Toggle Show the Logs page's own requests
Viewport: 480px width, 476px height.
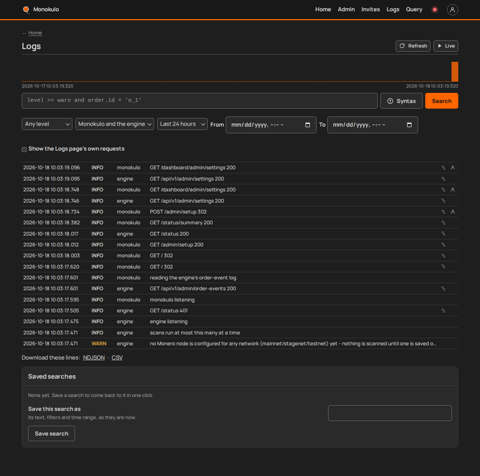pyautogui.click(x=24, y=149)
